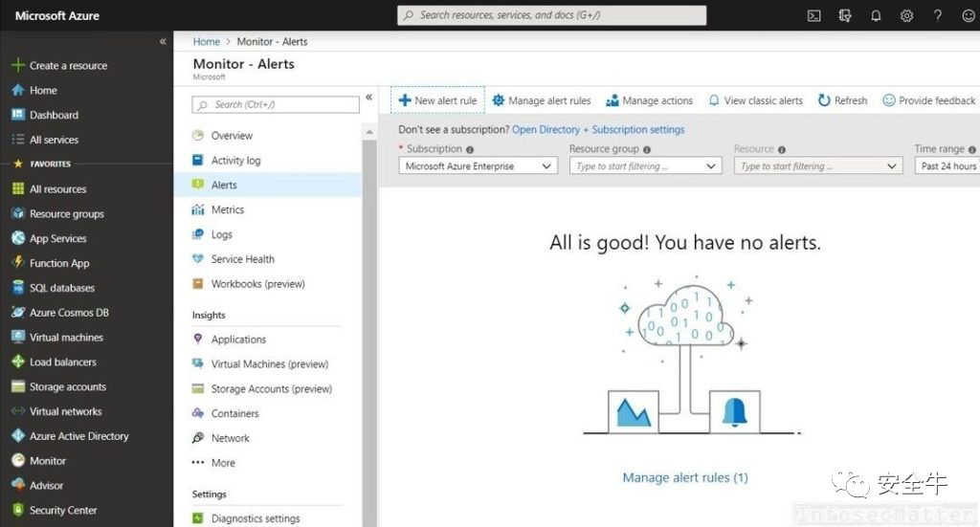Screen dimensions: 980x527
Task: Open the Time range Past 24 hours dropdown
Action: (x=947, y=166)
